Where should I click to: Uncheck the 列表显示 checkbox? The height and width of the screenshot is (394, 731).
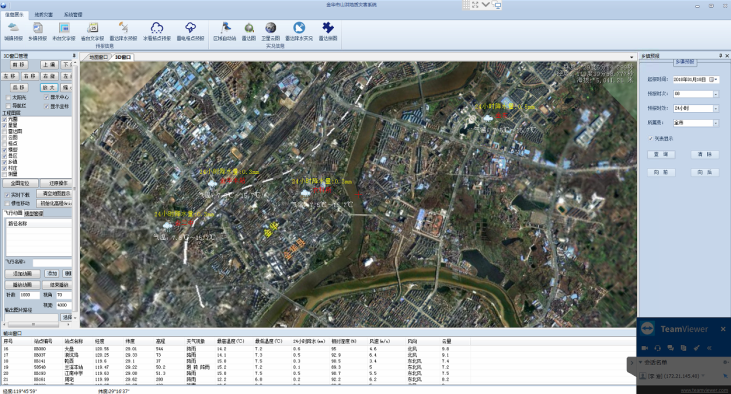pyautogui.click(x=650, y=138)
